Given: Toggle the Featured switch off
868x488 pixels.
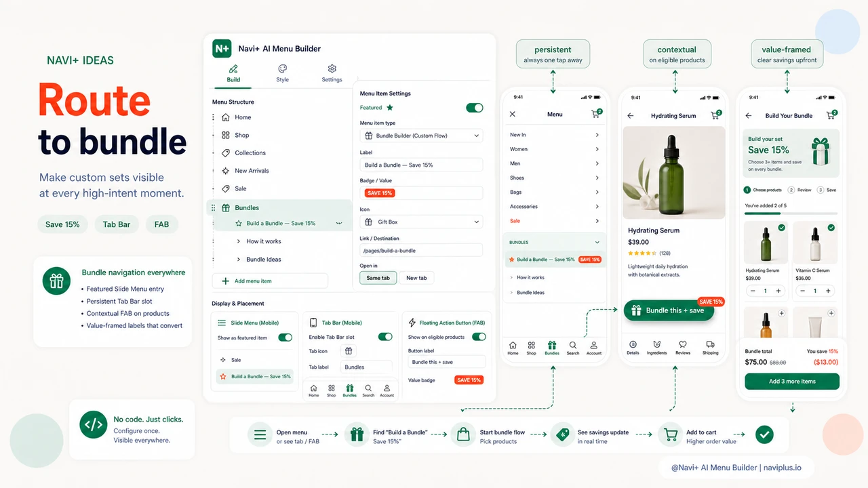Looking at the screenshot, I should click(475, 107).
